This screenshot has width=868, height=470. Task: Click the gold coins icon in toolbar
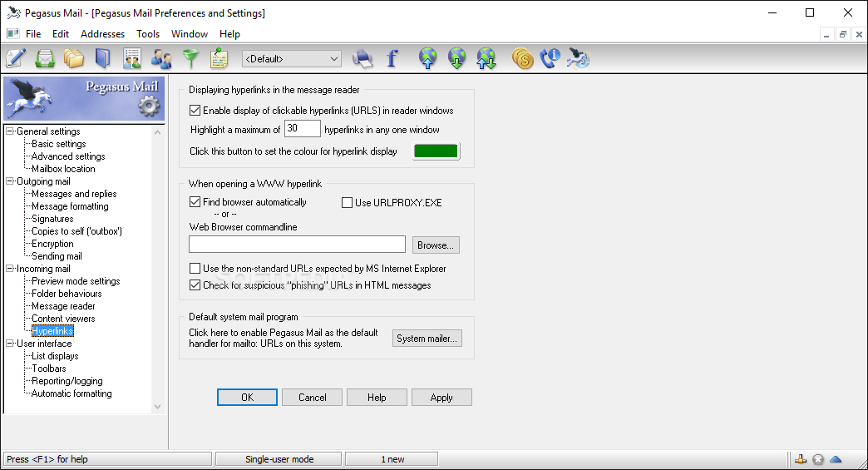point(523,58)
